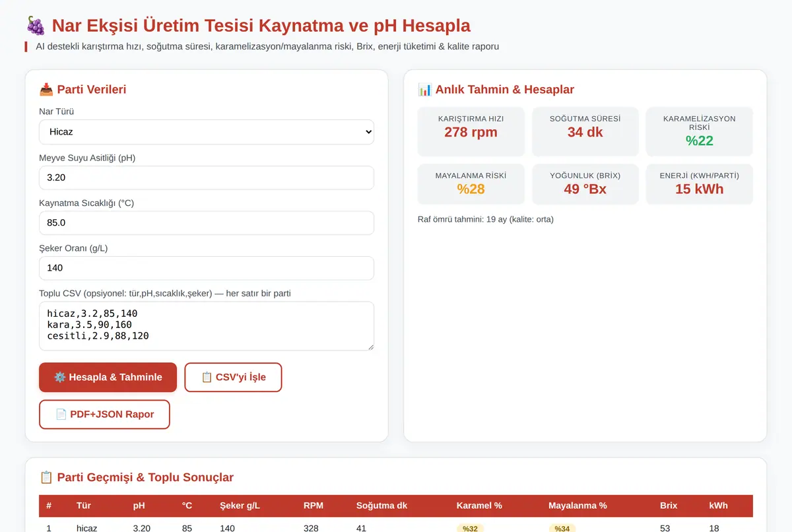Click the Brix column header
Screen dimensions: 792x532
(669, 506)
